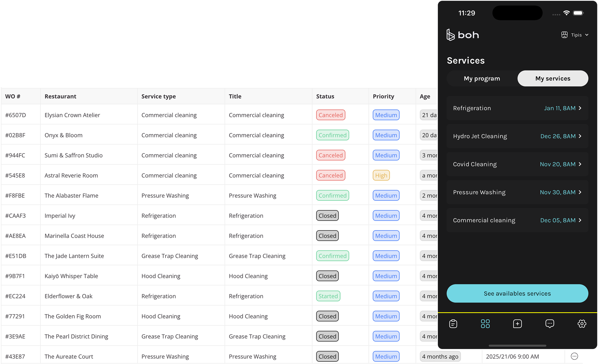Open the work orders clipboard icon
The width and height of the screenshot is (598, 364).
click(453, 323)
